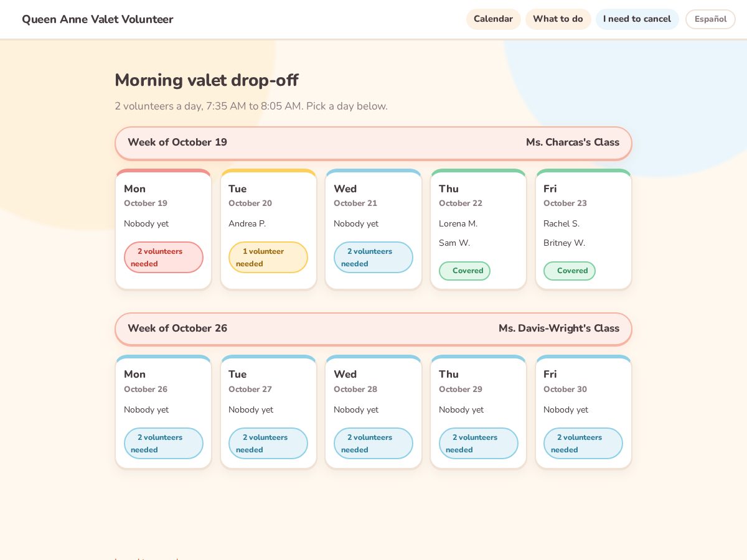Click 2 volunteers needed badge on October 29

478,443
